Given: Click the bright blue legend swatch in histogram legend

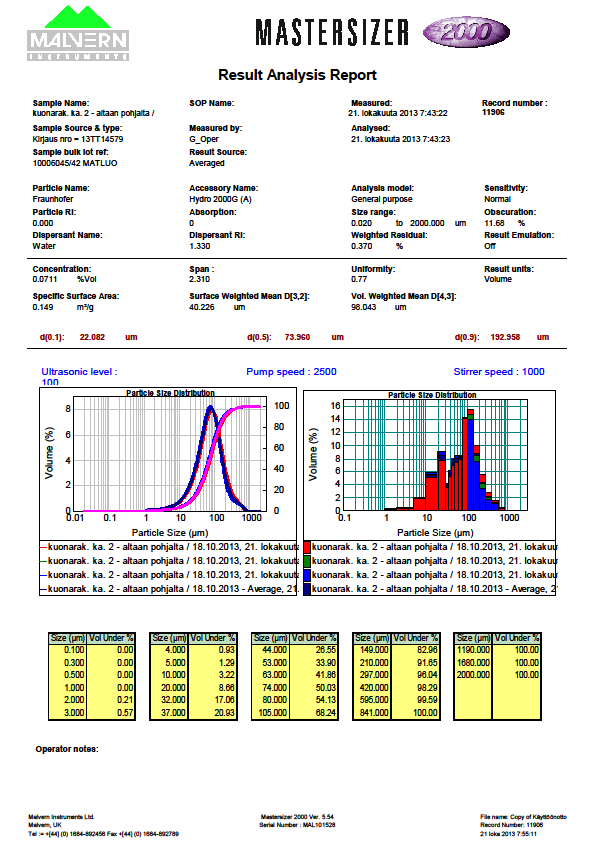Looking at the screenshot, I should [307, 575].
